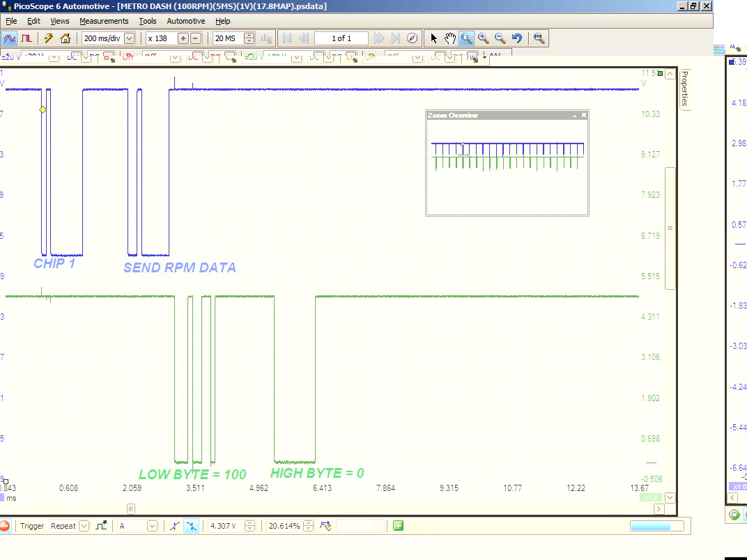Click the trigger delay enable icon
This screenshot has width=747, height=560.
[x=325, y=526]
